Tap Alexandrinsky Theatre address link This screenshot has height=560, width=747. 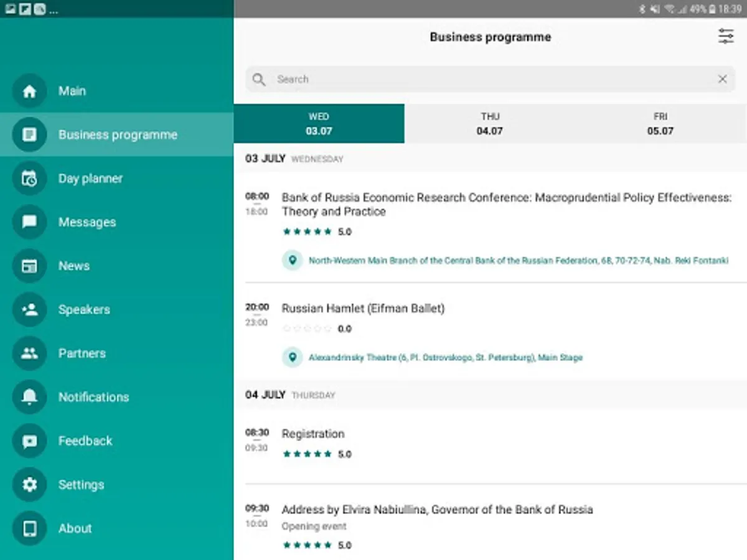(x=446, y=358)
